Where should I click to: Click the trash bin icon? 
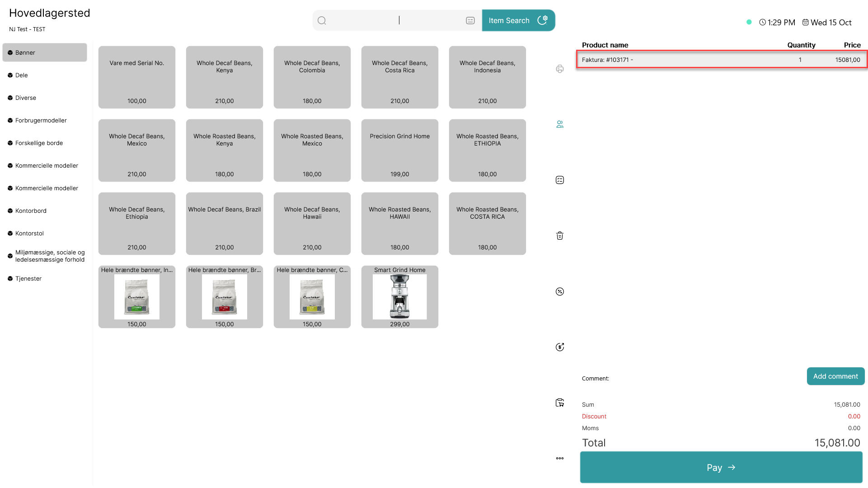pyautogui.click(x=560, y=235)
